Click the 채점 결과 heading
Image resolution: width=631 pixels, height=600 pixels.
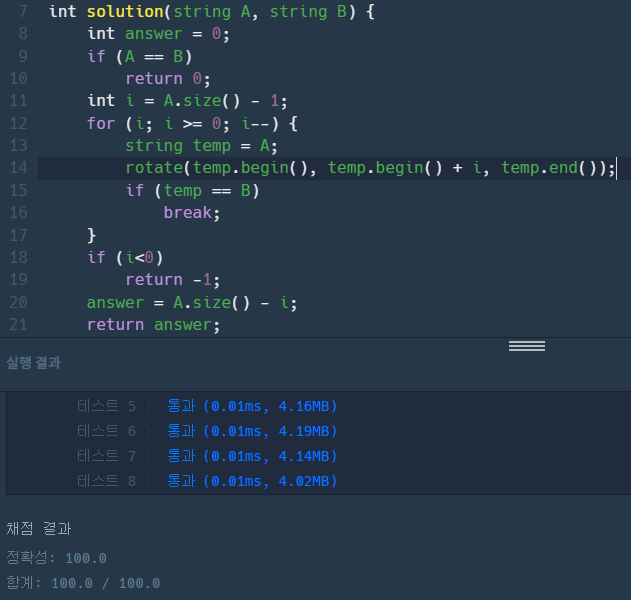point(39,529)
